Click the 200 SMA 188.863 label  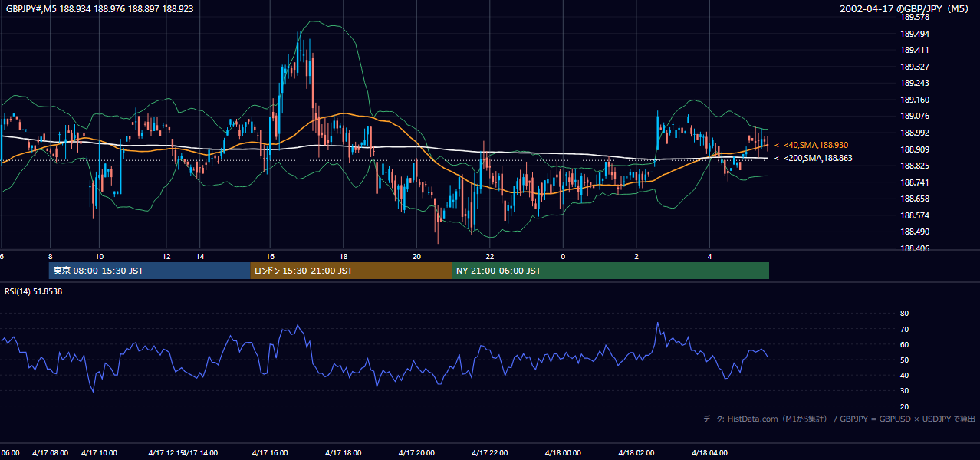pos(813,158)
